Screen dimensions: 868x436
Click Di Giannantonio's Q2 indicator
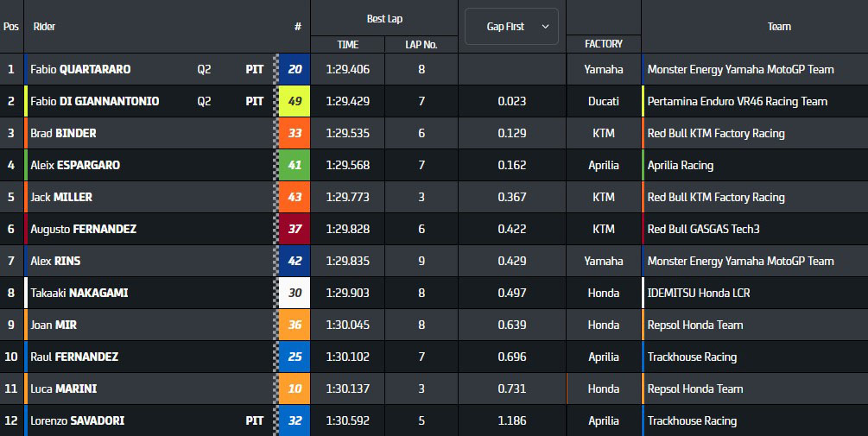[x=205, y=101]
